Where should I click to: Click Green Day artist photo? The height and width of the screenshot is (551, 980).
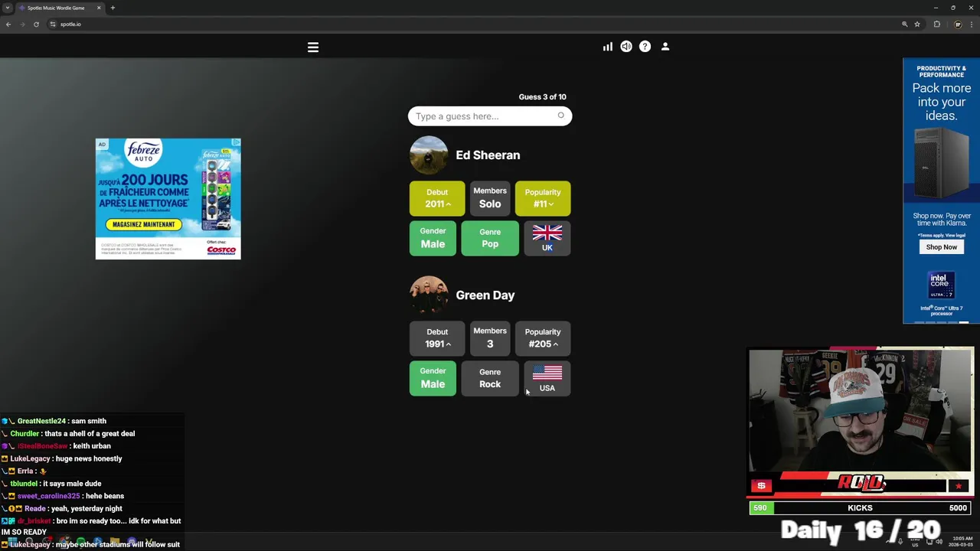click(429, 295)
